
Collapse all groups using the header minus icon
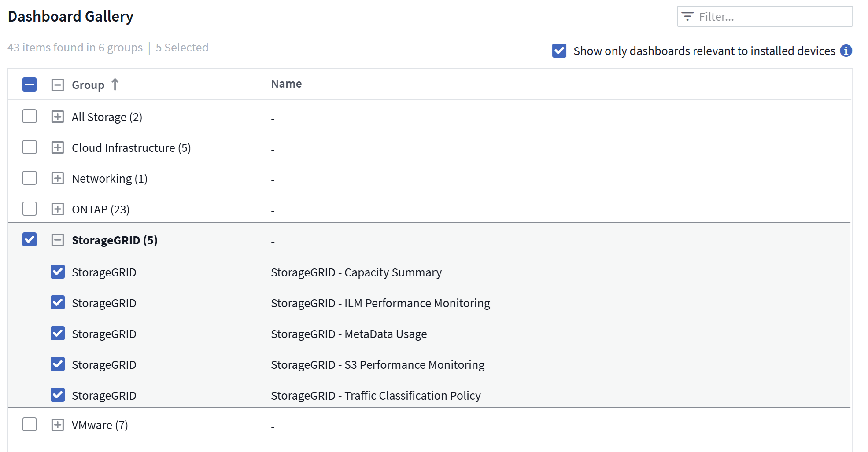click(x=58, y=85)
